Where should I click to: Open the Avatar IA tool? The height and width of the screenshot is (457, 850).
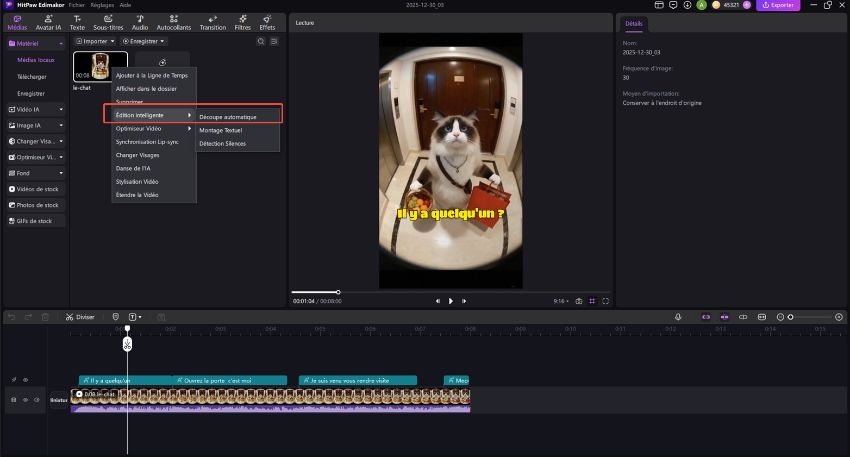(48, 23)
